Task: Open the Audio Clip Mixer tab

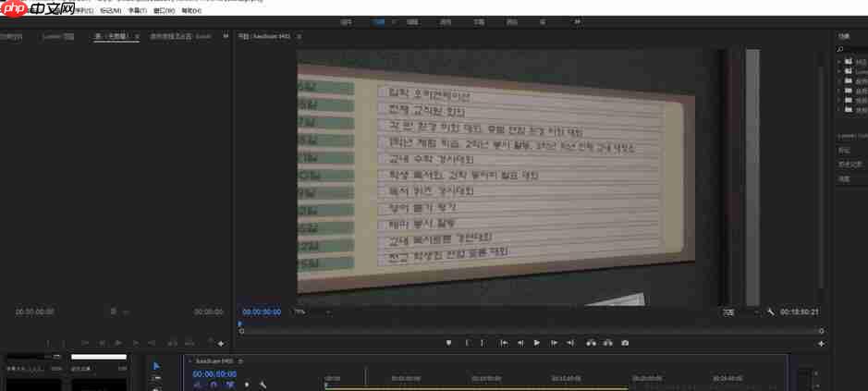Action: tap(180, 37)
